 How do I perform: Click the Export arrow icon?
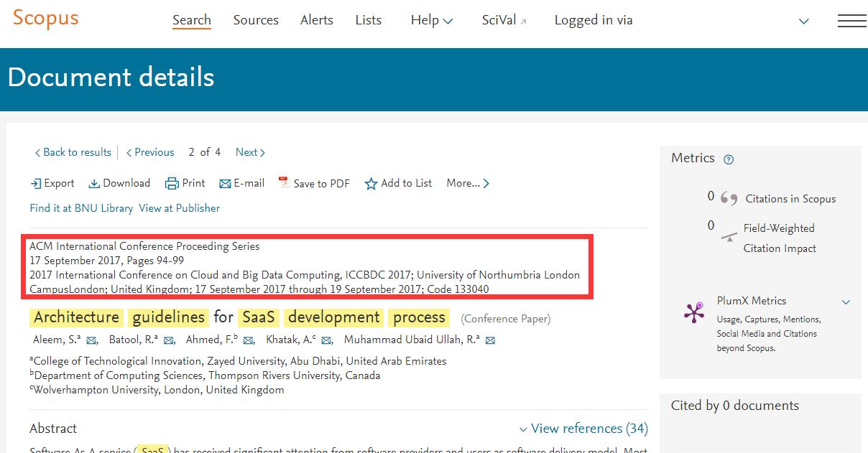coord(36,184)
